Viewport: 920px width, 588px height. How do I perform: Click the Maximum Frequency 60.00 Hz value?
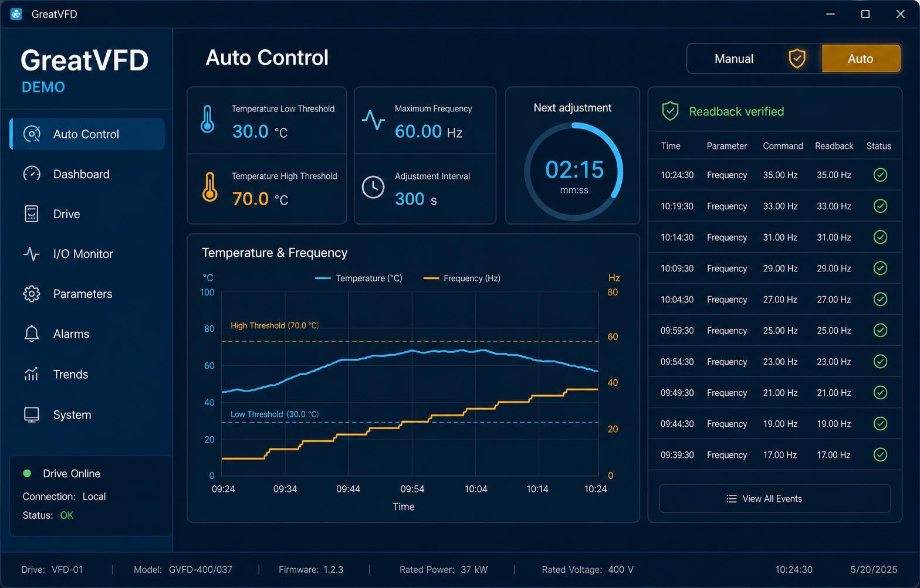point(428,131)
